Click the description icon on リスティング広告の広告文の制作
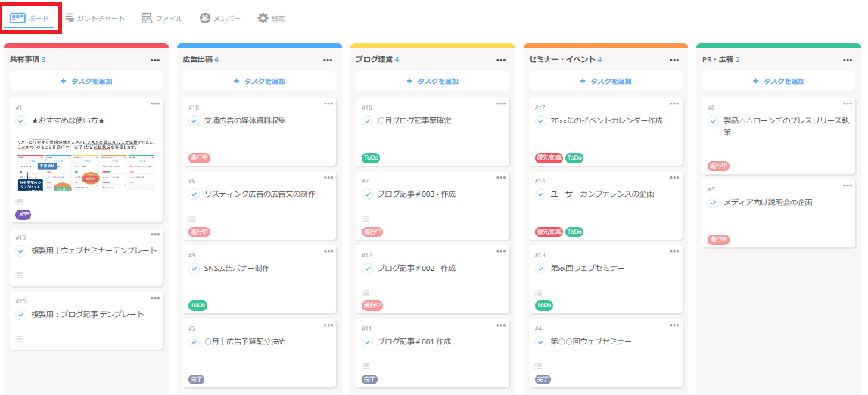The width and height of the screenshot is (868, 395). [x=192, y=219]
